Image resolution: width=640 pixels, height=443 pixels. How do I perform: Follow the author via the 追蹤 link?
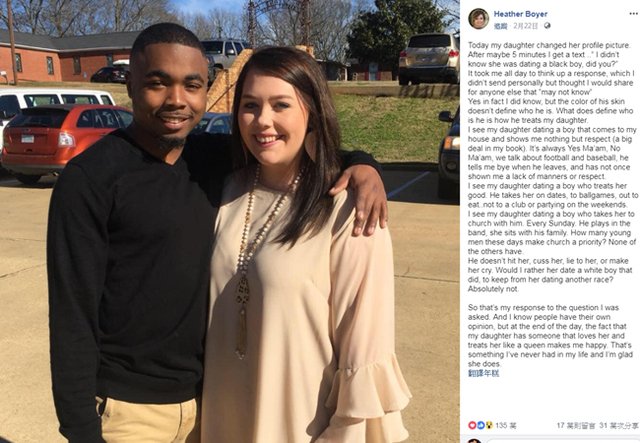coord(500,26)
